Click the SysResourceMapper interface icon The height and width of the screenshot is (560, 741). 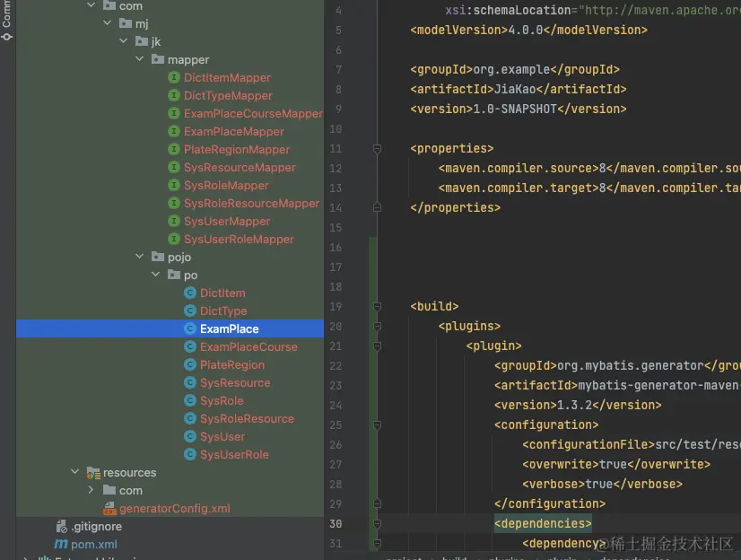174,167
